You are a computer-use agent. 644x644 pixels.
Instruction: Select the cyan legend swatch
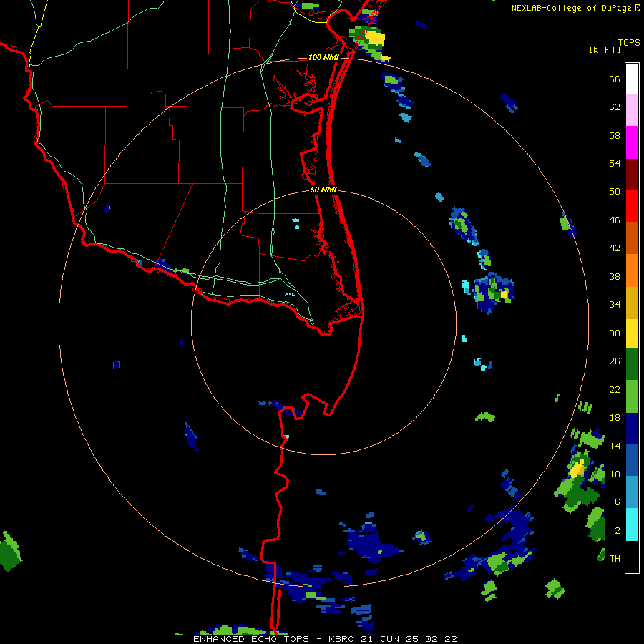(x=632, y=525)
